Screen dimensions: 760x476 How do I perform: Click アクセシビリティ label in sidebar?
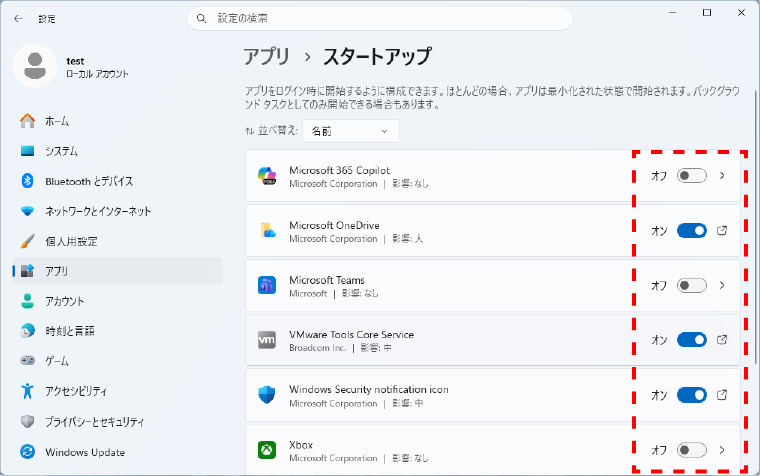point(76,391)
